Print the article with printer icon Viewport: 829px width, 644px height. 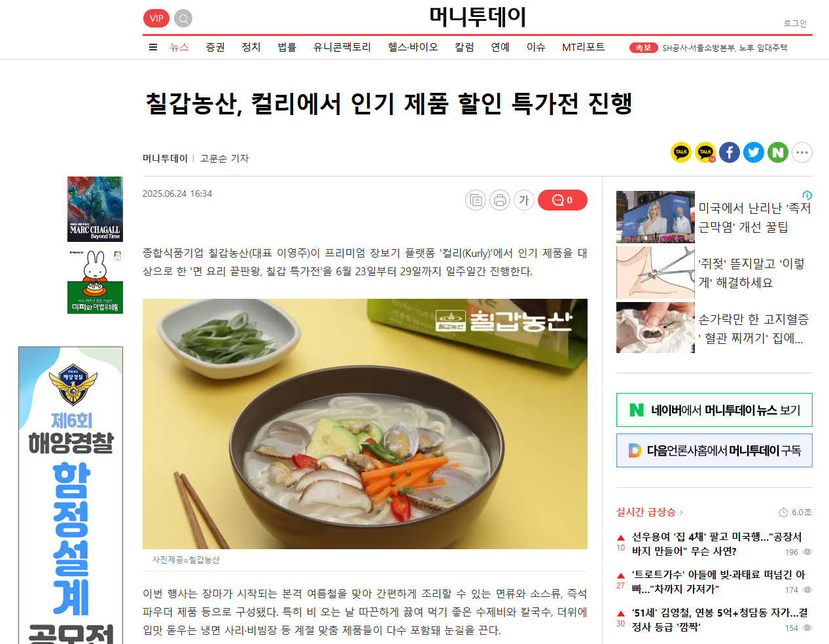click(x=500, y=200)
